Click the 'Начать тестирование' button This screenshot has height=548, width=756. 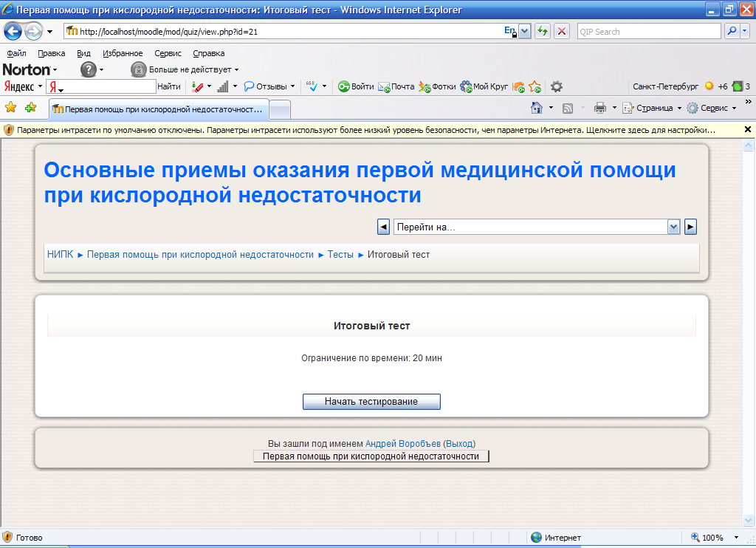coord(371,401)
